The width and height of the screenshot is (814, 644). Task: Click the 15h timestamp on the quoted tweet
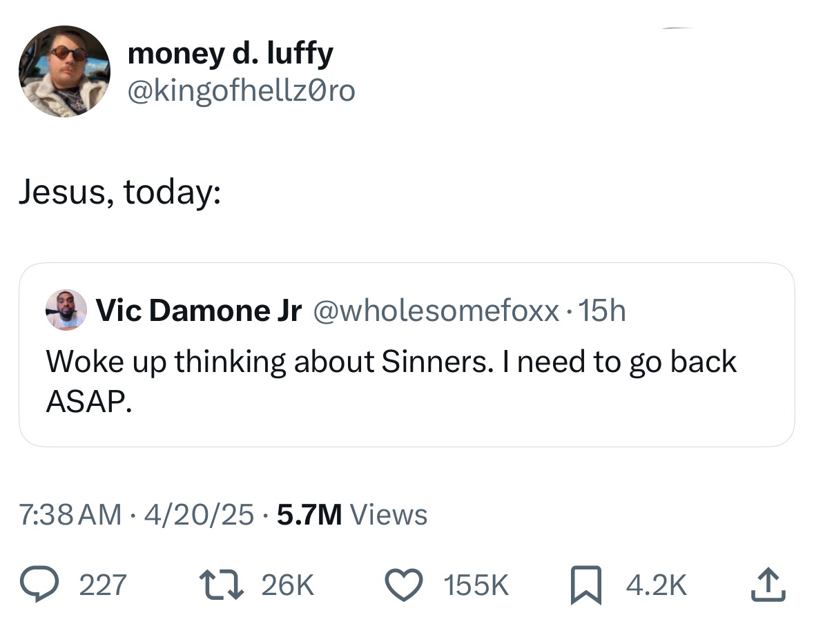(x=607, y=310)
